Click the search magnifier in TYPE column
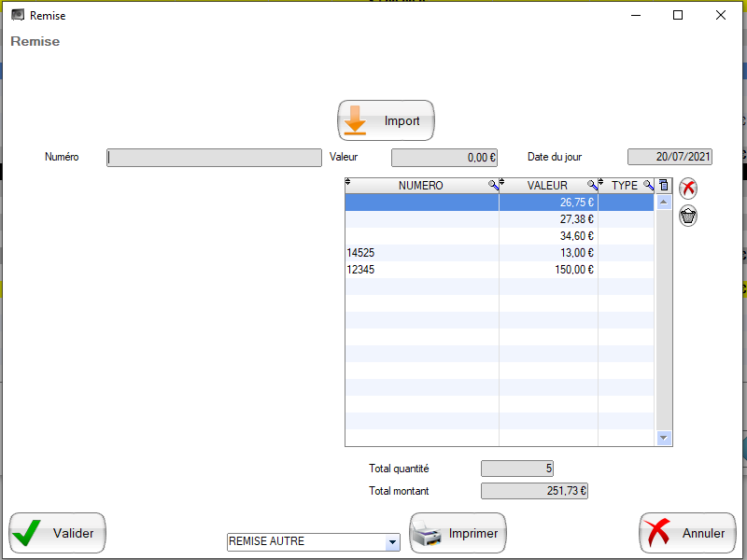The image size is (747, 560). [648, 186]
